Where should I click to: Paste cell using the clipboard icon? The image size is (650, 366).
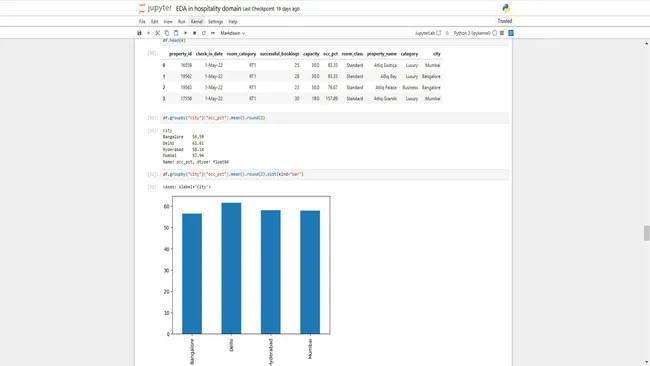pos(176,33)
